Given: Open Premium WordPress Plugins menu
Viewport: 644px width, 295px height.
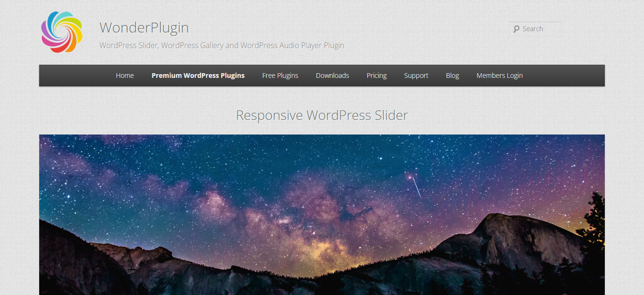Looking at the screenshot, I should tap(198, 76).
